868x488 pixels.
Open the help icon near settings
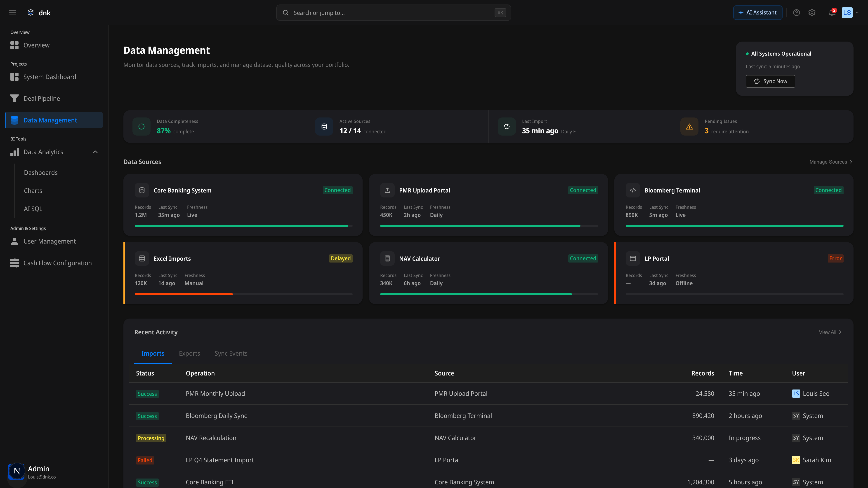(797, 12)
